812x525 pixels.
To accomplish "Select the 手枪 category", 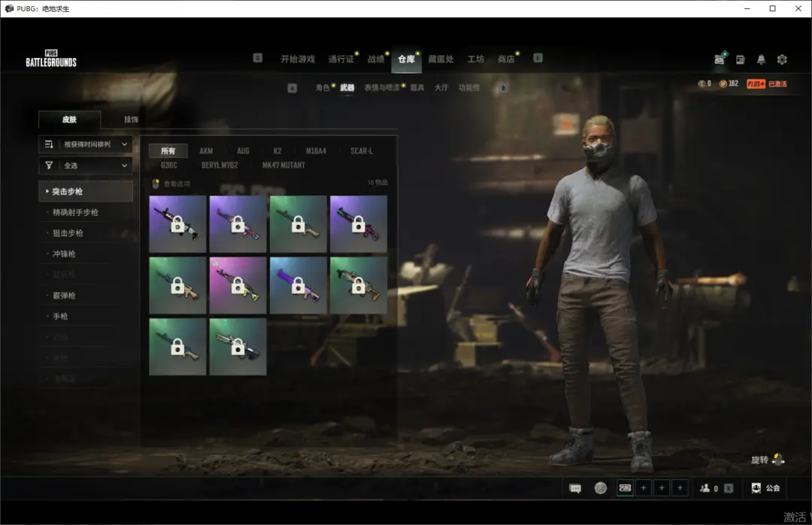I will coord(60,316).
